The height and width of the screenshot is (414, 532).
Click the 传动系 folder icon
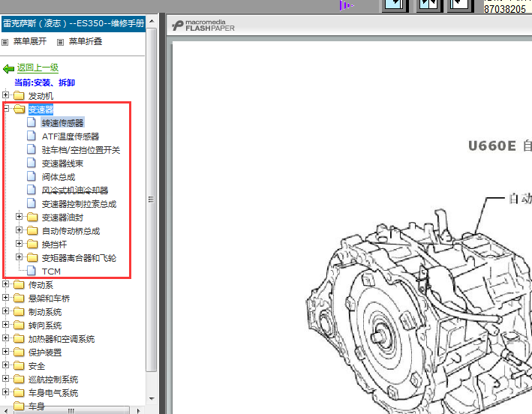(19, 284)
